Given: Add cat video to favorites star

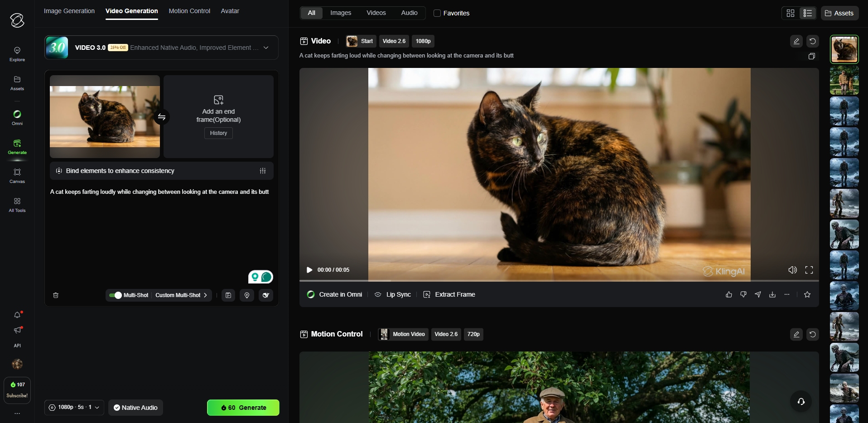Looking at the screenshot, I should 807,295.
